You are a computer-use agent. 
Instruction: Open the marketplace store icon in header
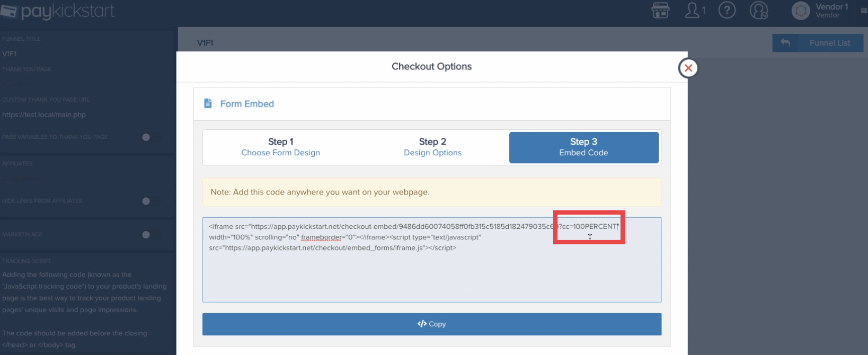660,11
